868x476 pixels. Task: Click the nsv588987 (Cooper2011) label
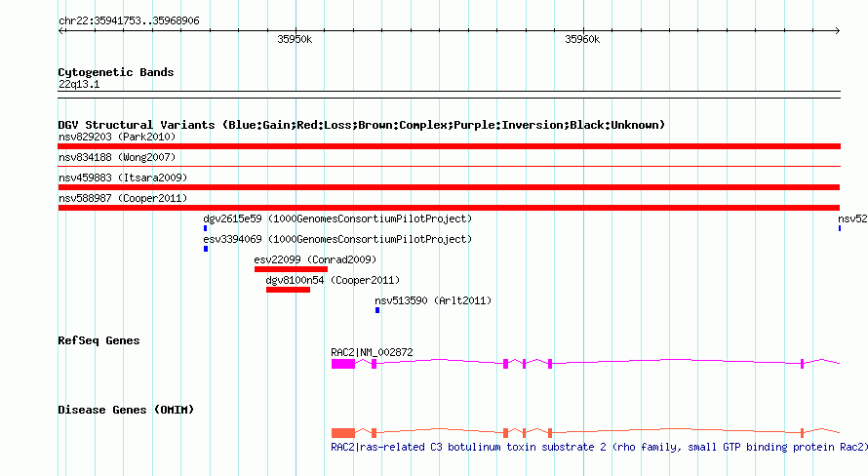[123, 198]
